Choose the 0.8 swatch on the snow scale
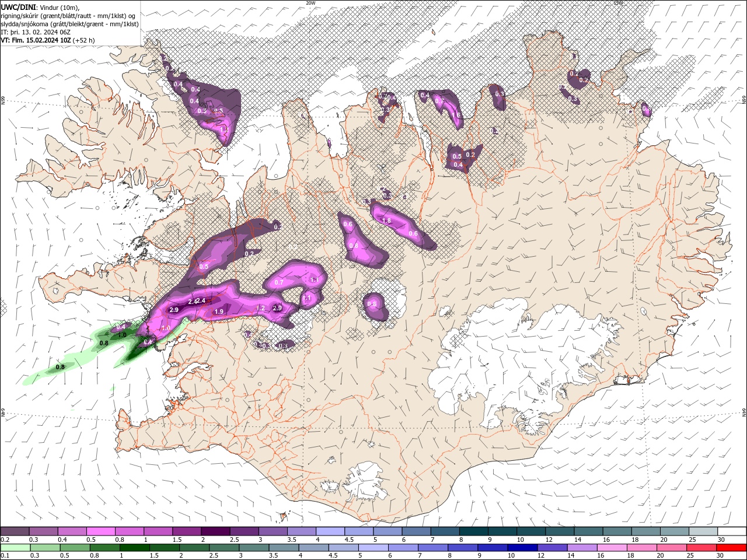This screenshot has height=560, width=747. [x=129, y=531]
